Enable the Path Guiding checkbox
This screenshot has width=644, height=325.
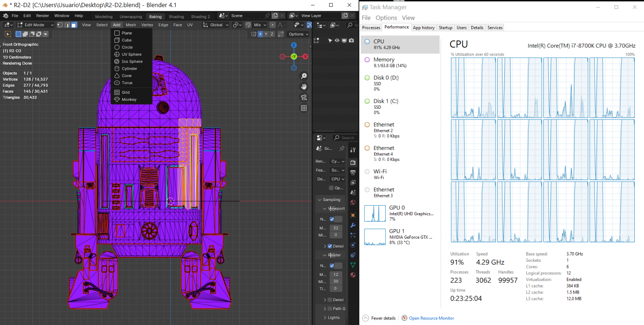click(x=330, y=309)
